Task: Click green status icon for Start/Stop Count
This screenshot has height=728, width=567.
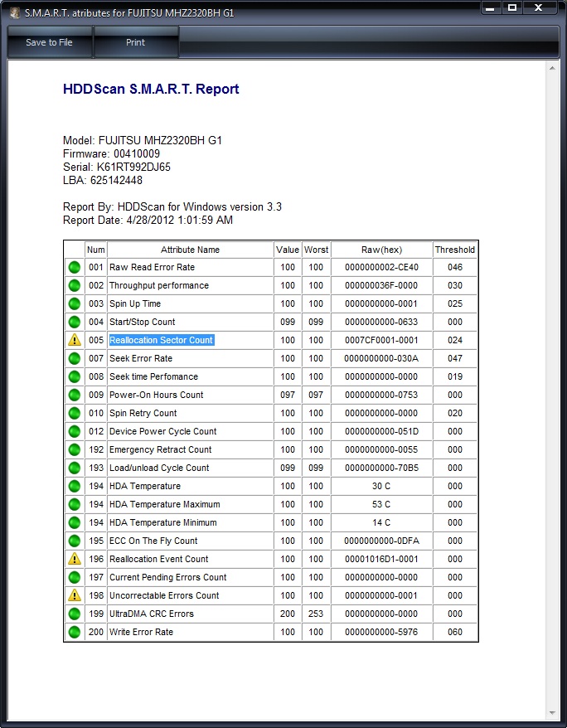Action: pos(75,323)
